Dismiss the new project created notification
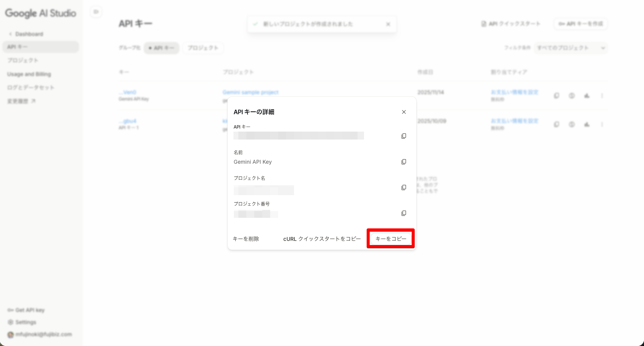 coord(388,24)
